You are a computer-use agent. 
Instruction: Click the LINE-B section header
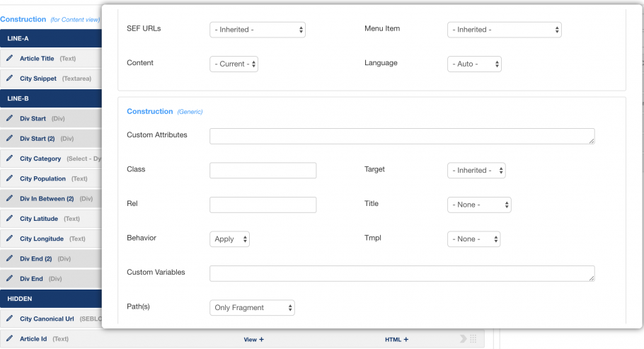[x=51, y=98]
